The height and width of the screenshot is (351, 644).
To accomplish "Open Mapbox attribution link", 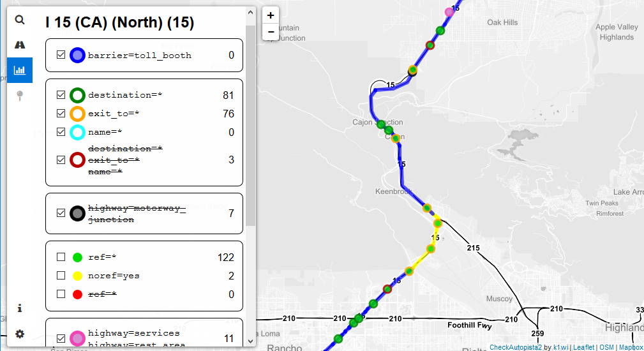I will pyautogui.click(x=631, y=347).
